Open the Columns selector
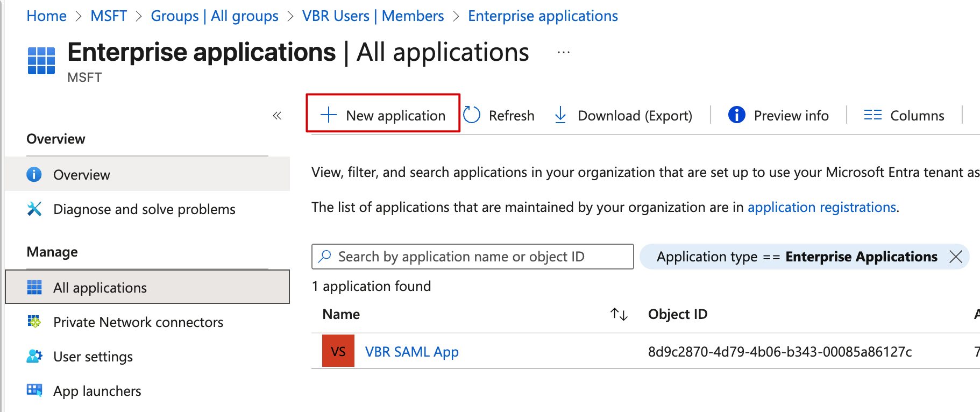Viewport: 980px width, 412px height. point(904,115)
